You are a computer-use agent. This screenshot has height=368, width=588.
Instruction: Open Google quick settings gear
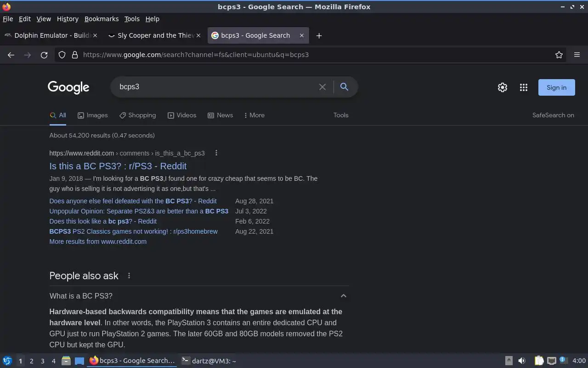(503, 87)
